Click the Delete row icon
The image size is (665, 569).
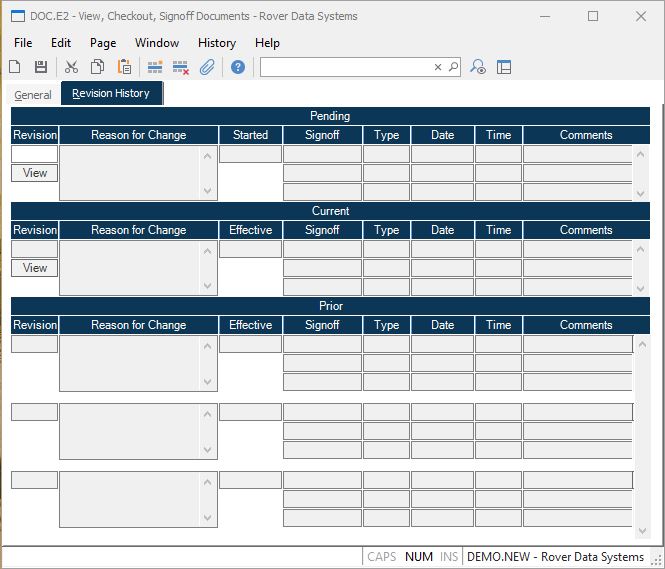pyautogui.click(x=181, y=67)
